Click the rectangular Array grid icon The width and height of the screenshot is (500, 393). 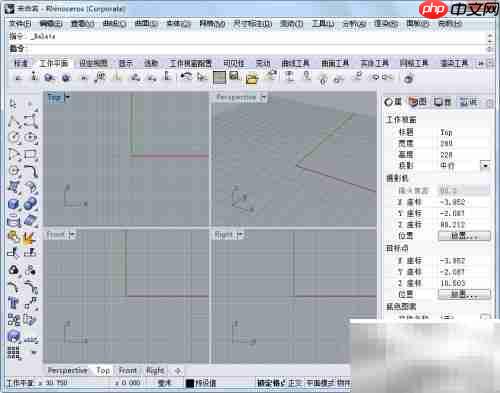click(x=14, y=353)
